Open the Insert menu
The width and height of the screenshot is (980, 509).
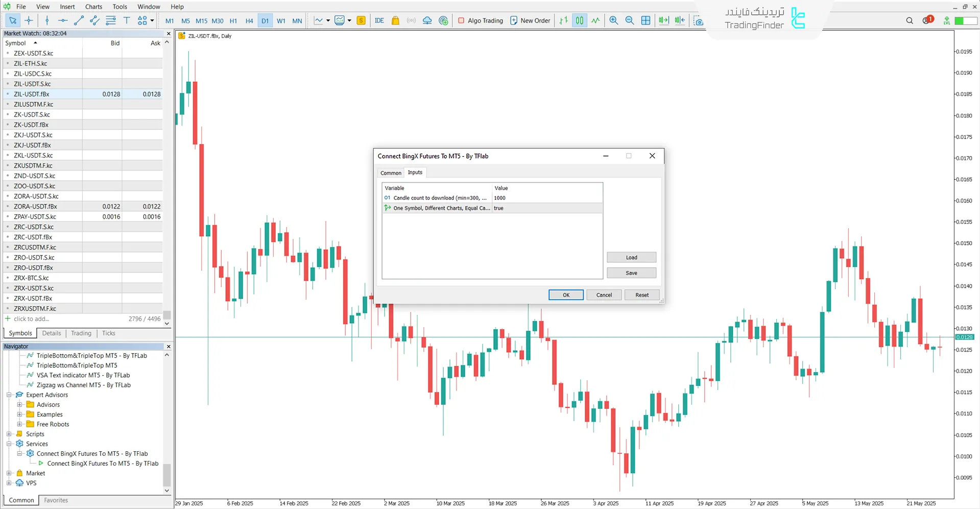(67, 7)
